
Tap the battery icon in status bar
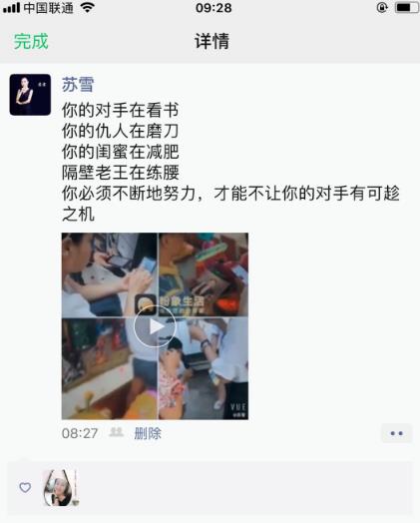point(406,7)
